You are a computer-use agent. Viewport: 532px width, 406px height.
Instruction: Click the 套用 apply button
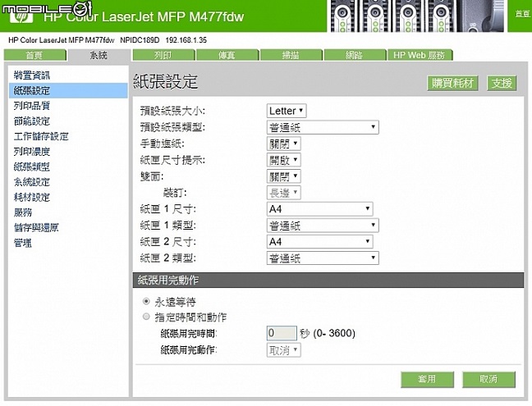click(x=427, y=379)
